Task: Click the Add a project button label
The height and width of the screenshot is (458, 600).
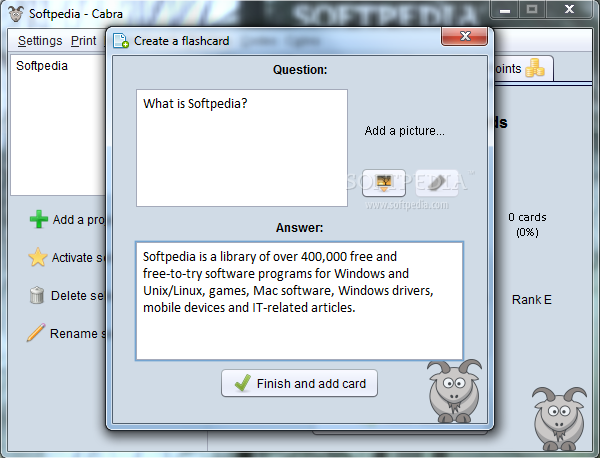Action: [x=79, y=220]
